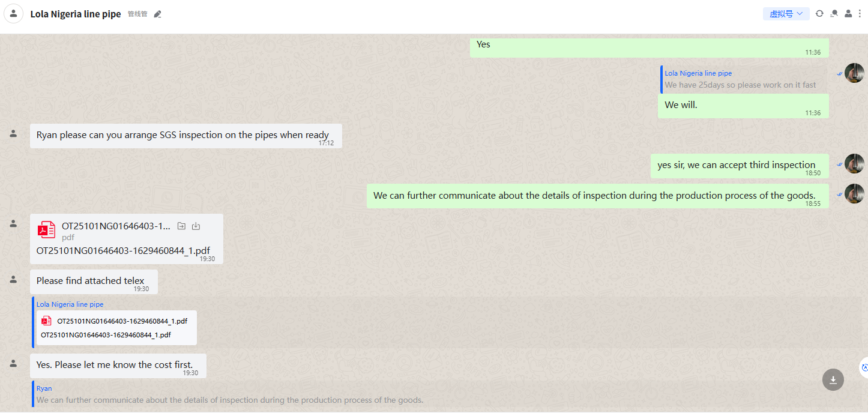
Task: Select the "Yes" message bubble at top
Action: (649, 47)
